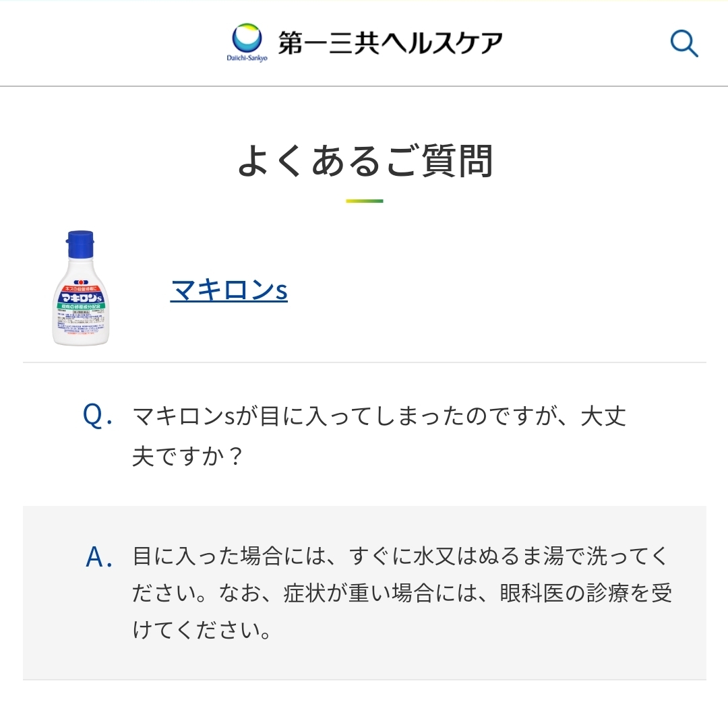This screenshot has height=706, width=728.
Task: Click the 第一三共ヘルスケア brand name
Action: click(x=390, y=43)
